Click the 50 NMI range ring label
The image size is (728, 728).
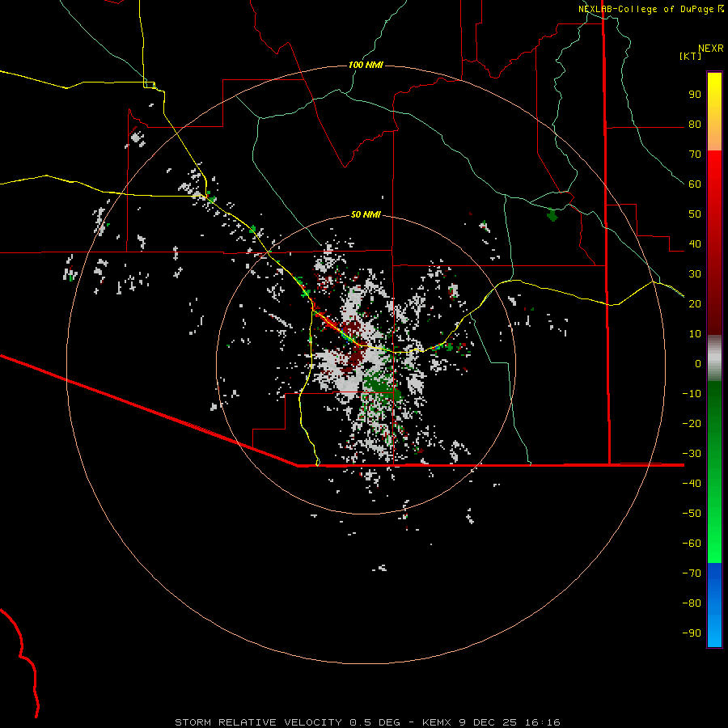[366, 214]
